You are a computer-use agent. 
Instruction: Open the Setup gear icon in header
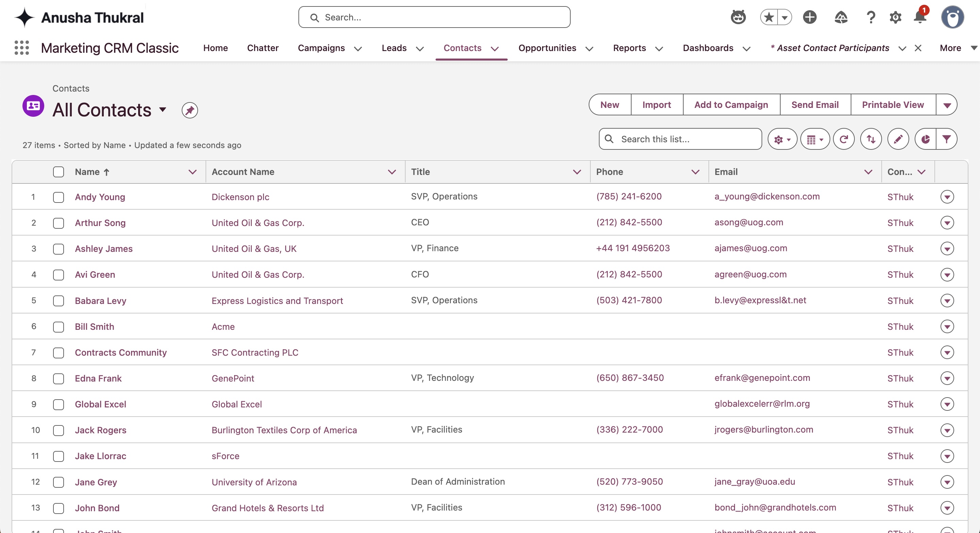[x=895, y=17]
